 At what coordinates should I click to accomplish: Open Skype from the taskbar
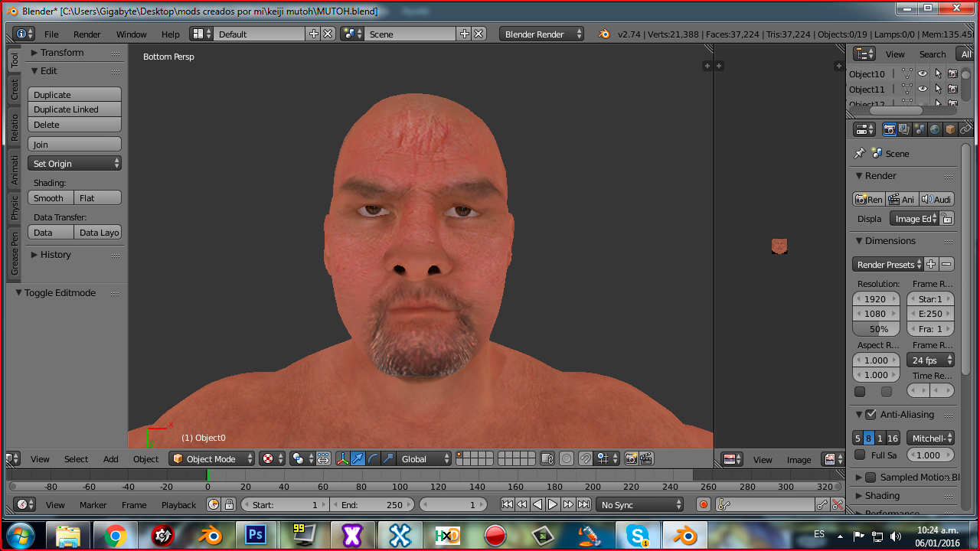click(638, 535)
